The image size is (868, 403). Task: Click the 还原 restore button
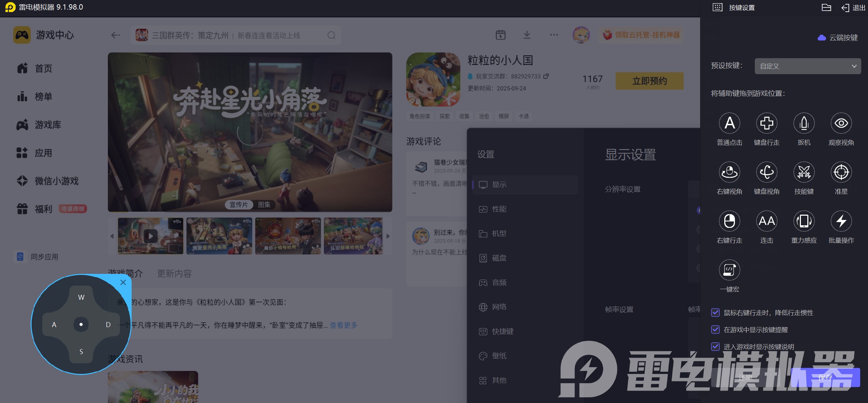[745, 377]
